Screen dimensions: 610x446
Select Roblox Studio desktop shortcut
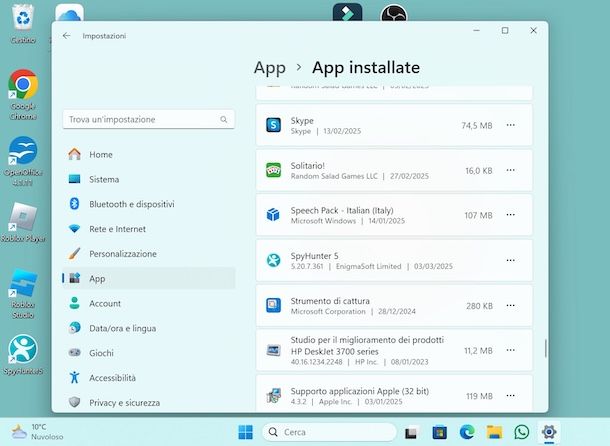(23, 293)
